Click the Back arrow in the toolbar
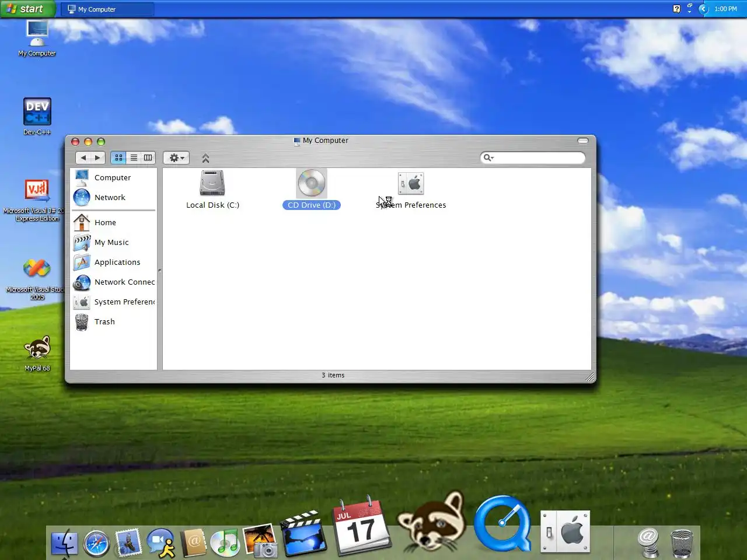The width and height of the screenshot is (747, 560). click(x=83, y=157)
